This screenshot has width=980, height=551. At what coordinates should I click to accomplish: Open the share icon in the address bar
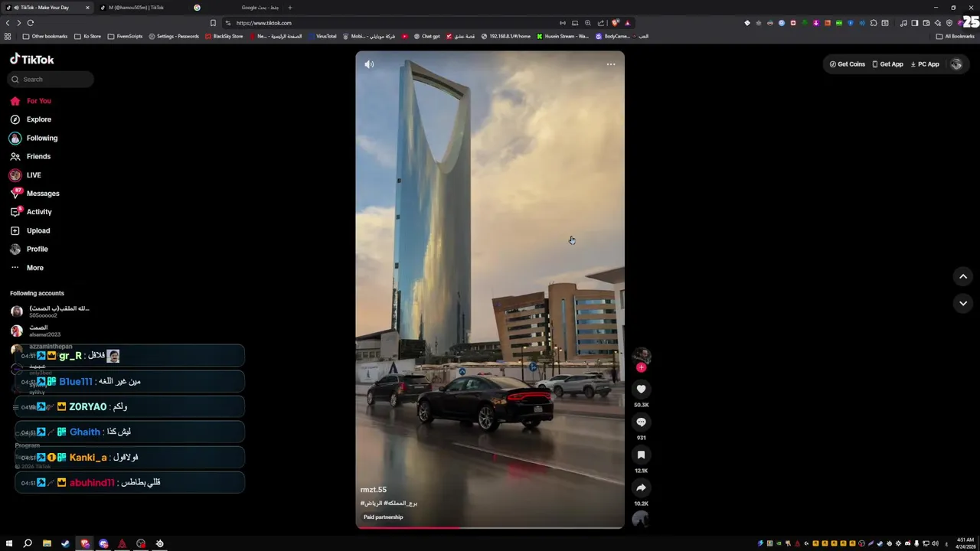coord(601,23)
